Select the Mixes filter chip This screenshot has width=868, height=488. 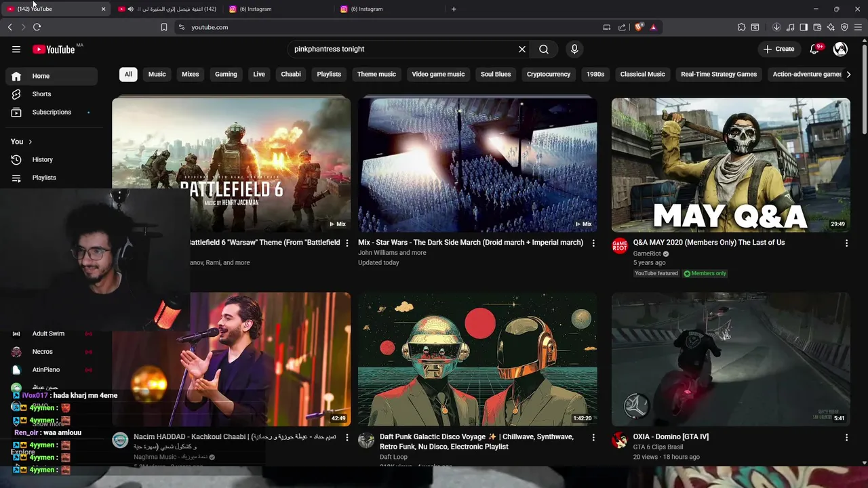click(x=191, y=74)
